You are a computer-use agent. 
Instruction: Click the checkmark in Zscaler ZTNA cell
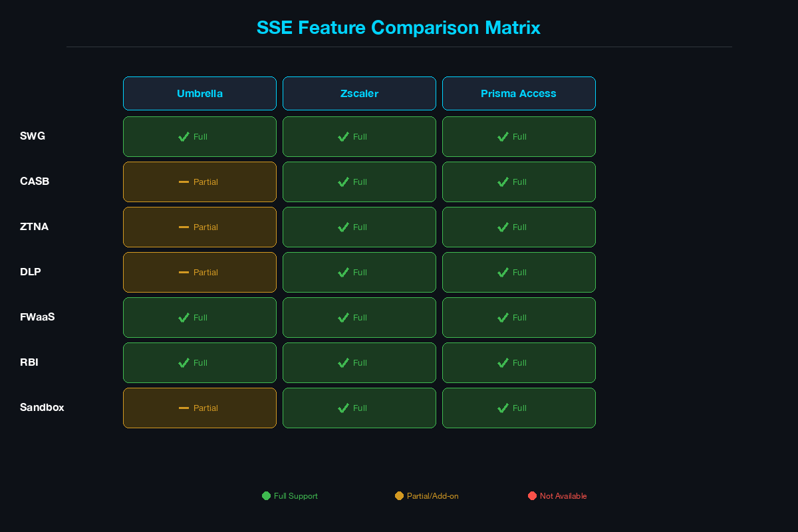click(344, 227)
